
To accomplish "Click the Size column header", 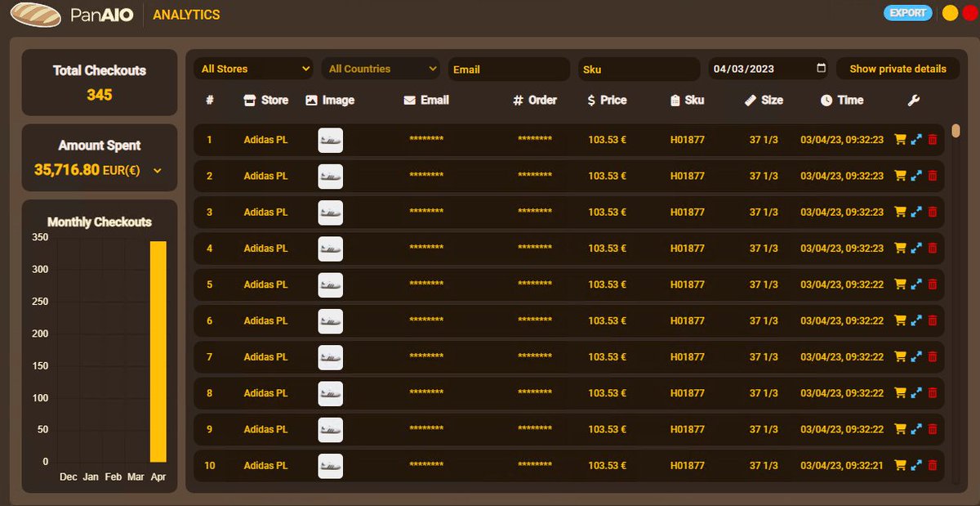I will 764,100.
